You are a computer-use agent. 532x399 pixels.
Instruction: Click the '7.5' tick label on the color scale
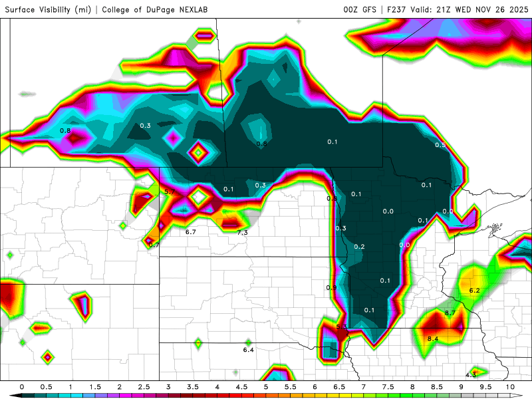[388, 387]
